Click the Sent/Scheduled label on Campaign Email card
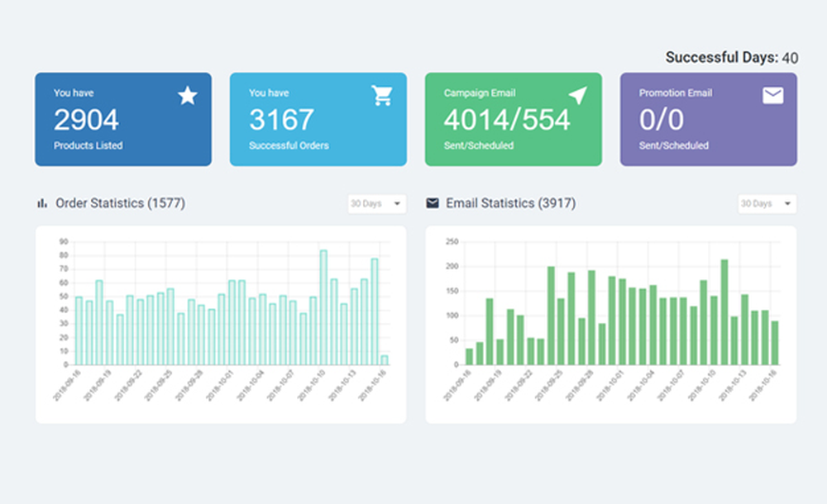Image resolution: width=827 pixels, height=504 pixels. 478,145
